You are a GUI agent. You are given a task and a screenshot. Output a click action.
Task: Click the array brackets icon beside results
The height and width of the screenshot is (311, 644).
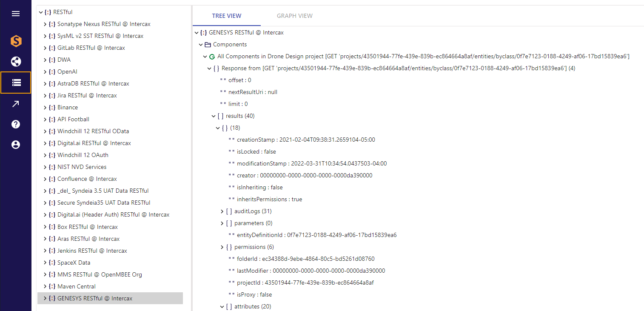pos(220,116)
